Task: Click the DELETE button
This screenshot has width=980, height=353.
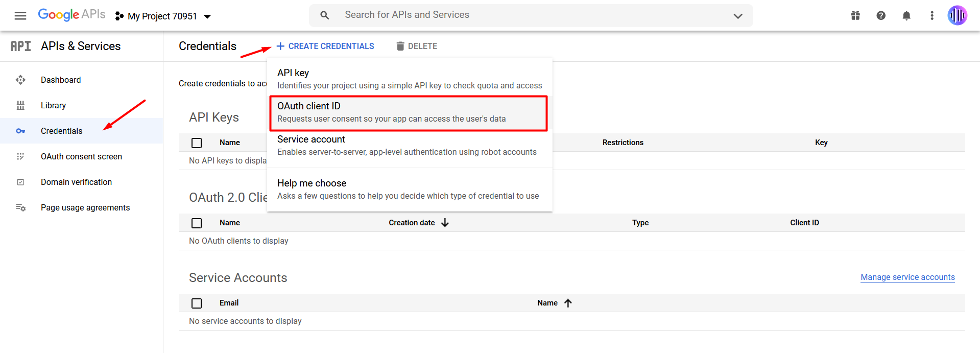Action: (417, 46)
